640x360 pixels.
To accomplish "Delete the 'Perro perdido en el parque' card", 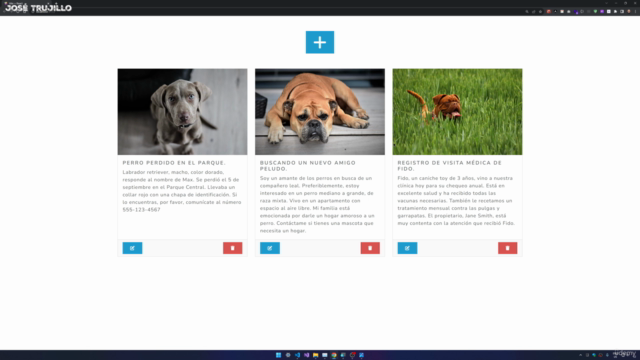I will tap(233, 248).
